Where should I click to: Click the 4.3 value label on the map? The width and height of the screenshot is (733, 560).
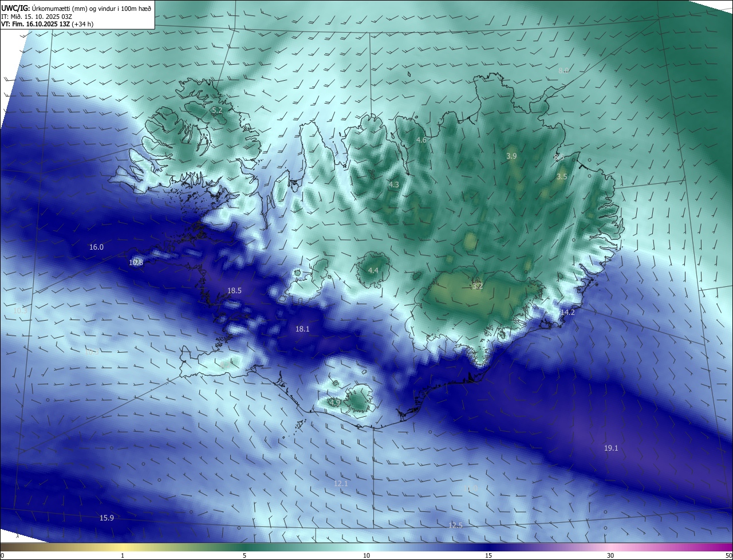point(393,185)
